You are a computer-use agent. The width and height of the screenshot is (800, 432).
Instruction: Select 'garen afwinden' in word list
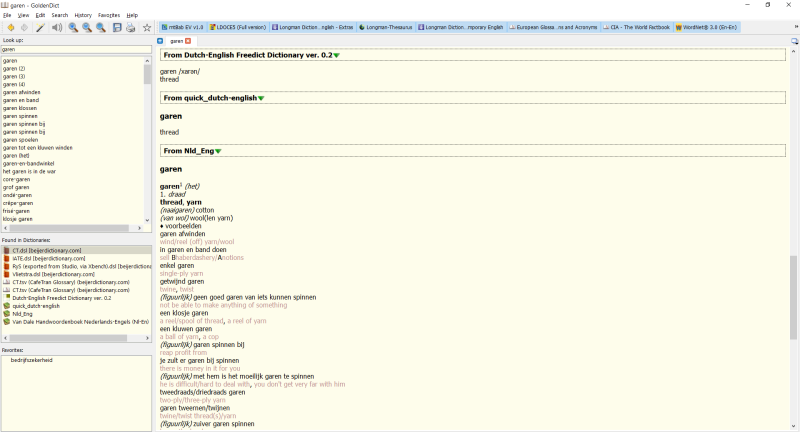click(x=21, y=92)
